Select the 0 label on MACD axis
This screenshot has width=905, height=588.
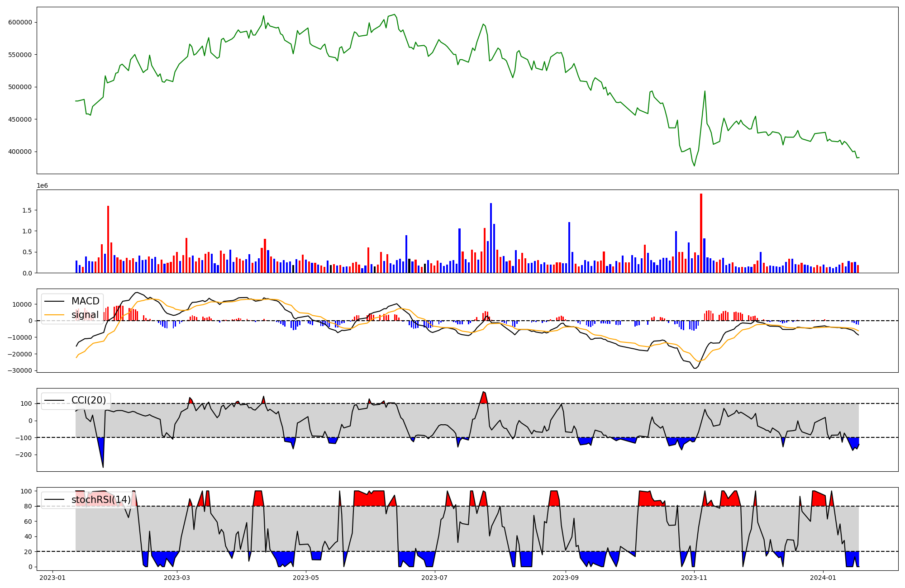[x=30, y=321]
